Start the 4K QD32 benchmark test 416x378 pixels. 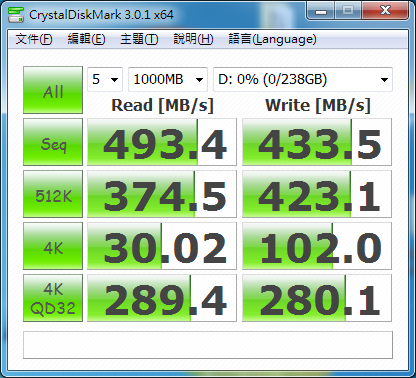point(53,298)
